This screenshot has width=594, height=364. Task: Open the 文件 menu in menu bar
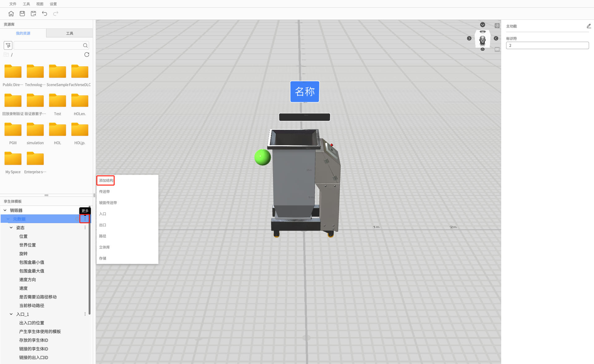tap(13, 4)
